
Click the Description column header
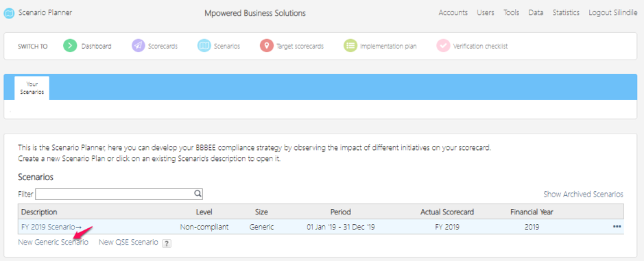(x=39, y=212)
